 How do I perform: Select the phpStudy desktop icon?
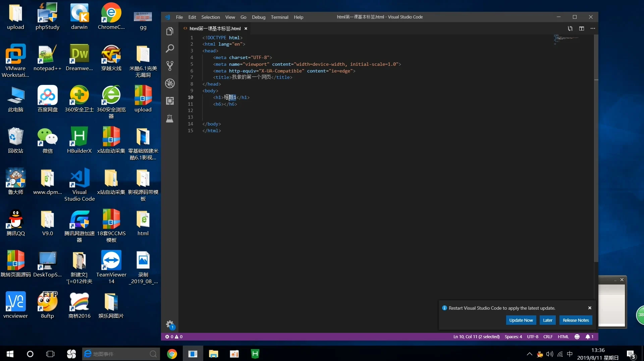(47, 16)
